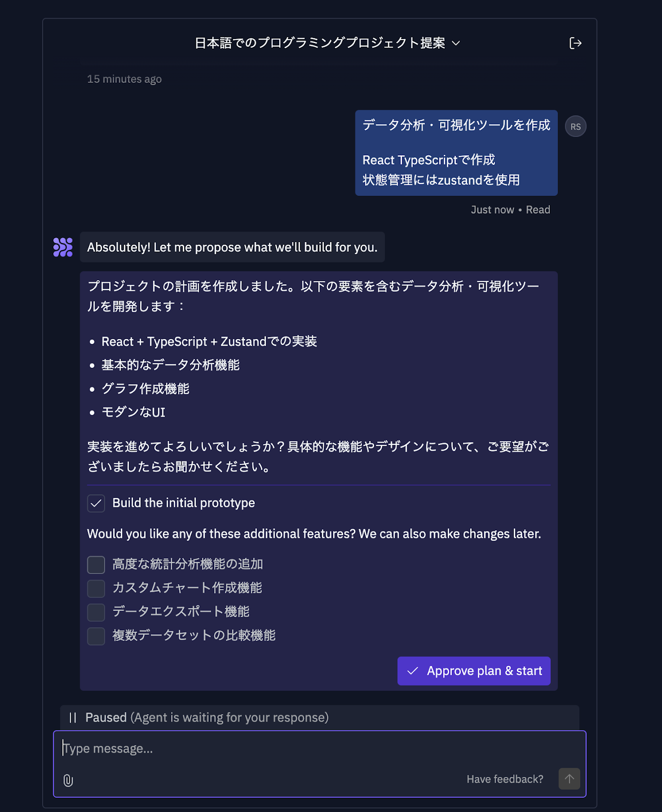The image size is (662, 812).
Task: Click the RS user avatar
Action: tap(576, 126)
